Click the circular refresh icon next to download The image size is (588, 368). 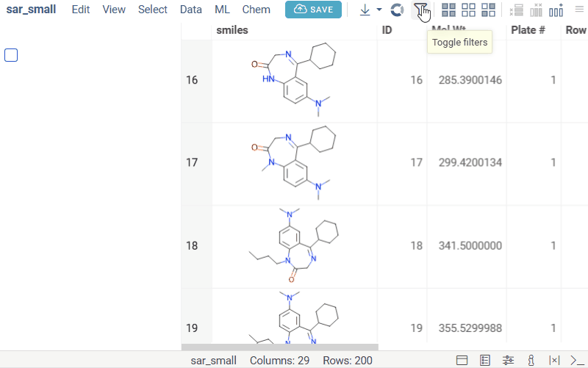click(x=397, y=10)
